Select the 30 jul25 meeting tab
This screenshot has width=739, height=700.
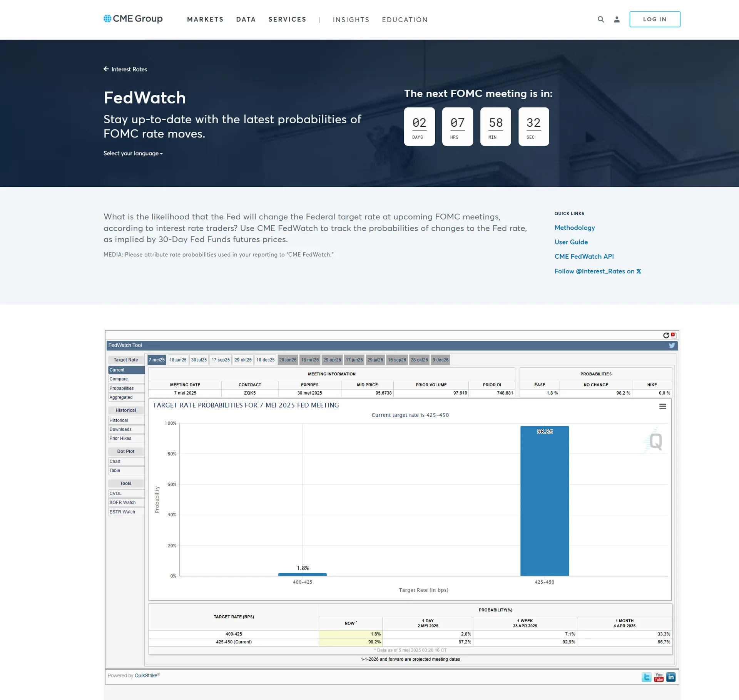coord(199,360)
